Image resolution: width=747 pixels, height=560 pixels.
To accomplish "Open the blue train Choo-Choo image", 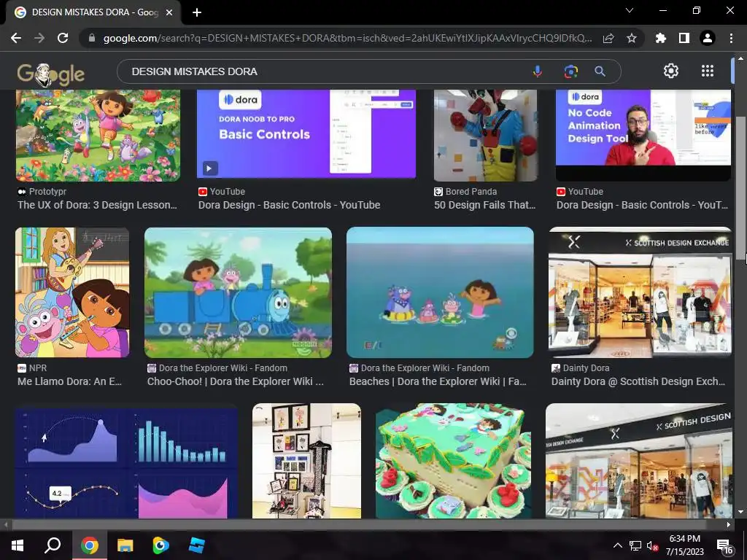I will (x=239, y=292).
